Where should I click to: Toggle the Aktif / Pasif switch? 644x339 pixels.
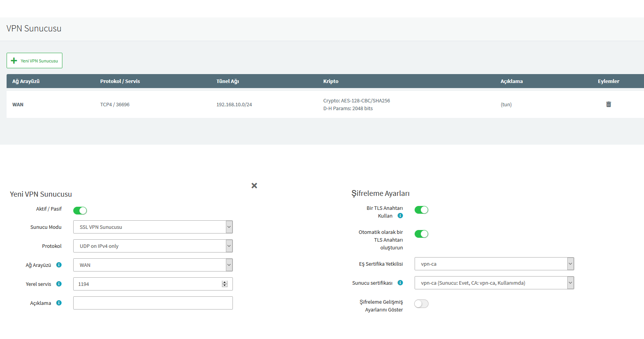(80, 211)
